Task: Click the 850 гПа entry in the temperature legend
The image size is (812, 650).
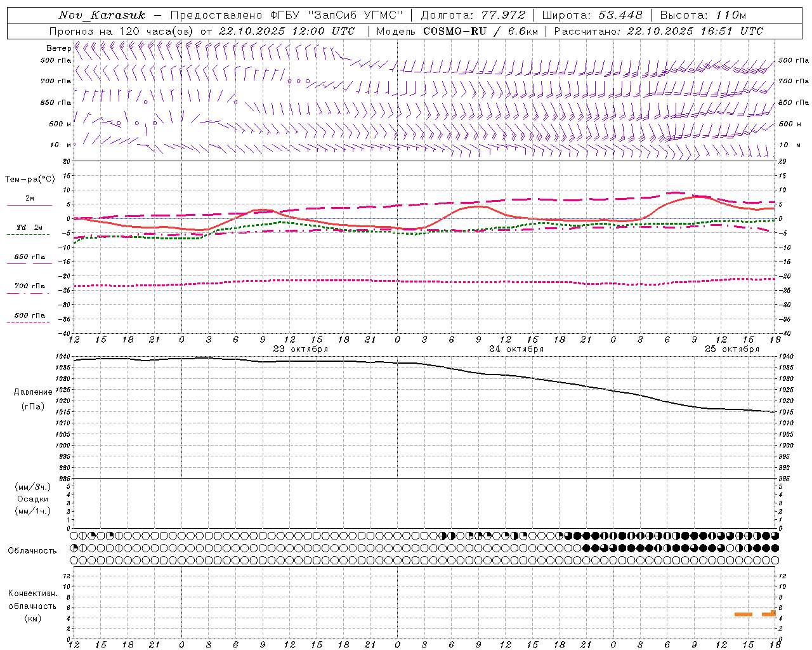Action: pos(30,256)
